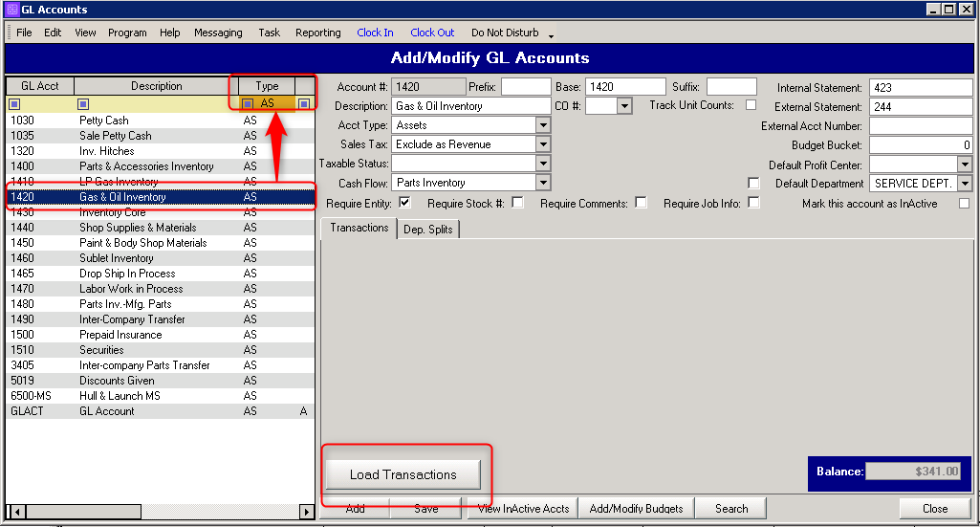980x527 pixels.
Task: Open the File menu
Action: [x=24, y=33]
